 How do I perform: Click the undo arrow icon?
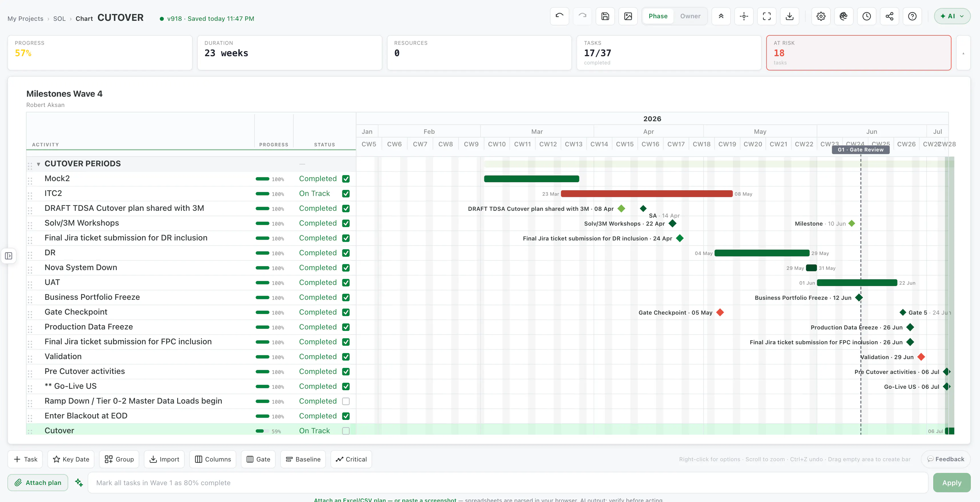[x=559, y=16]
